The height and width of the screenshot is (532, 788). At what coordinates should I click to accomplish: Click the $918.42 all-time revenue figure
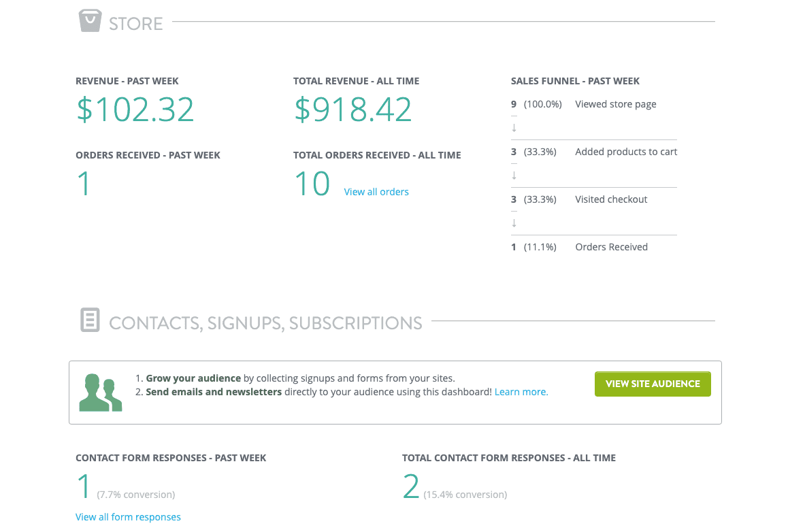point(352,110)
